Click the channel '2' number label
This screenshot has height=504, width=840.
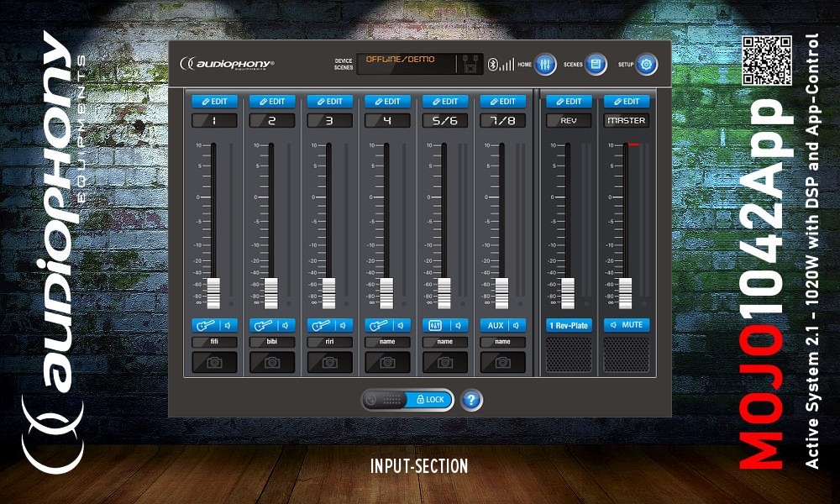pyautogui.click(x=272, y=120)
